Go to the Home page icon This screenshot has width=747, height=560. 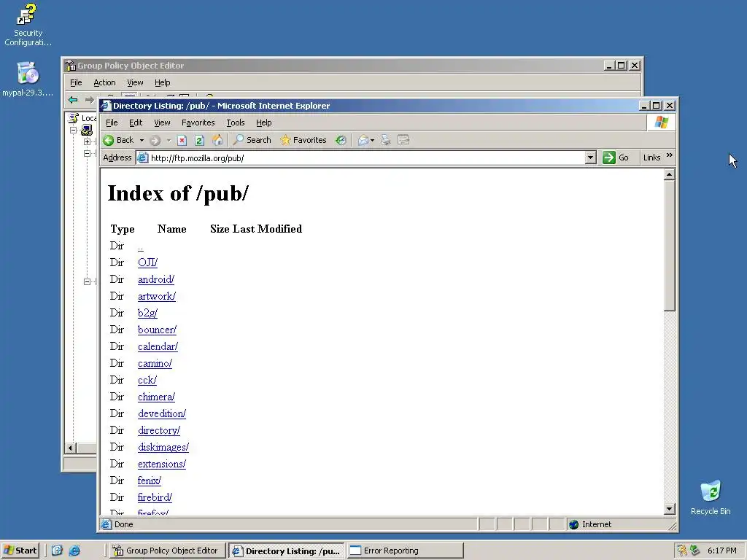tap(217, 139)
